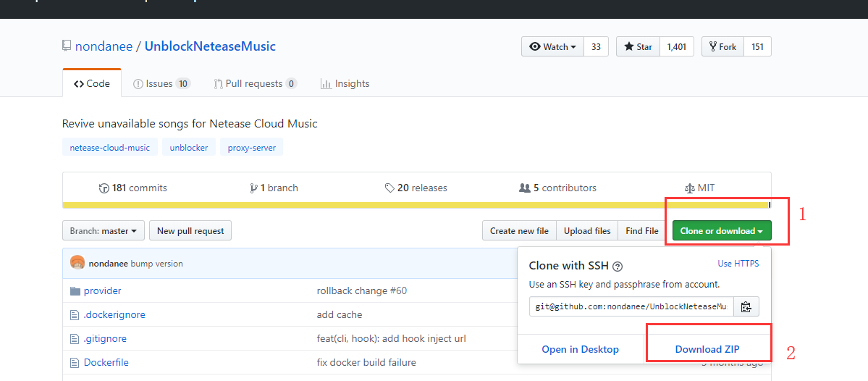
Task: Switch to the Pull requests tab
Action: click(255, 84)
